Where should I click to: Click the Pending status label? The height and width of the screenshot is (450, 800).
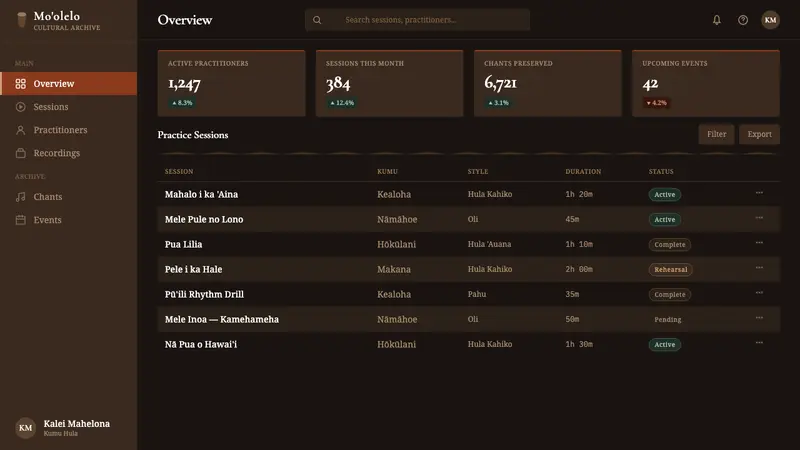point(667,319)
